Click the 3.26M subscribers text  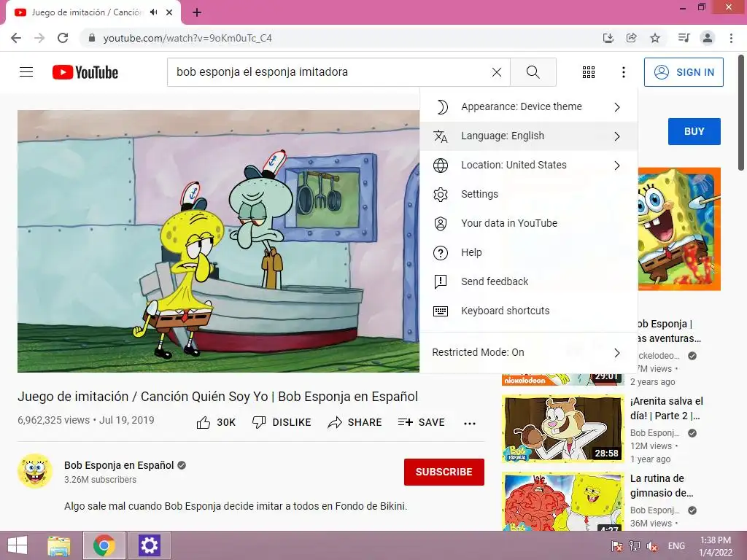(100, 480)
